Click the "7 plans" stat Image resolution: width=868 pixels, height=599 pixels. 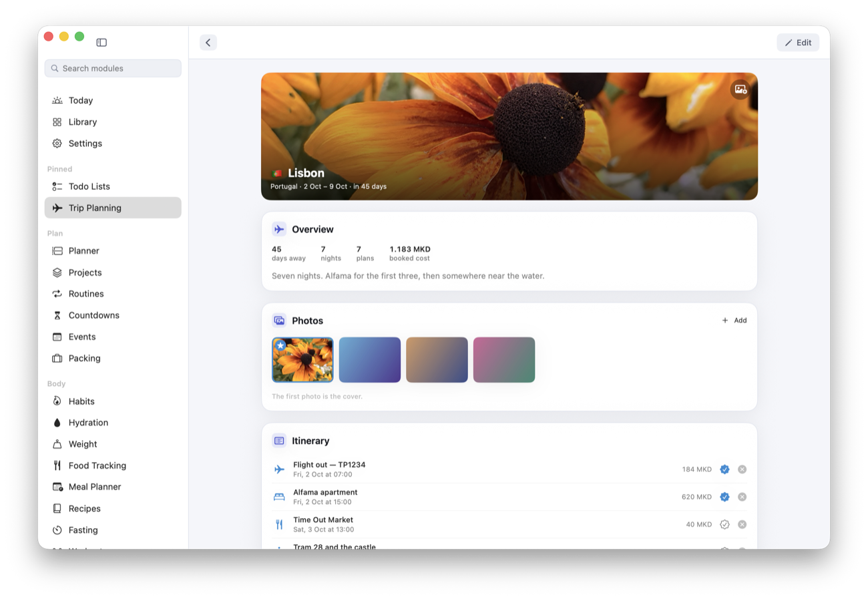click(x=365, y=253)
